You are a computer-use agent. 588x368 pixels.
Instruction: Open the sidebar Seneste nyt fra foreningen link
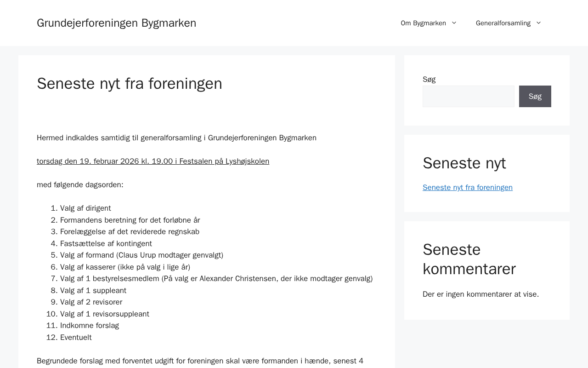[x=467, y=188]
